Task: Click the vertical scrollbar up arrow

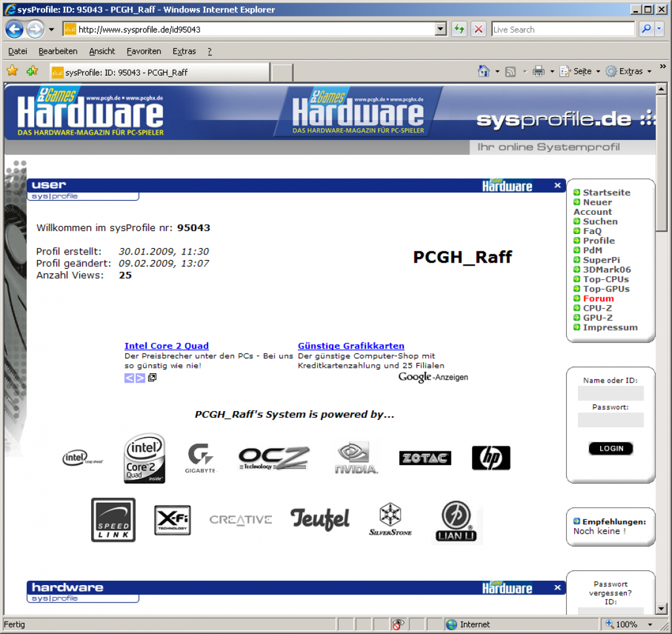Action: [x=661, y=89]
